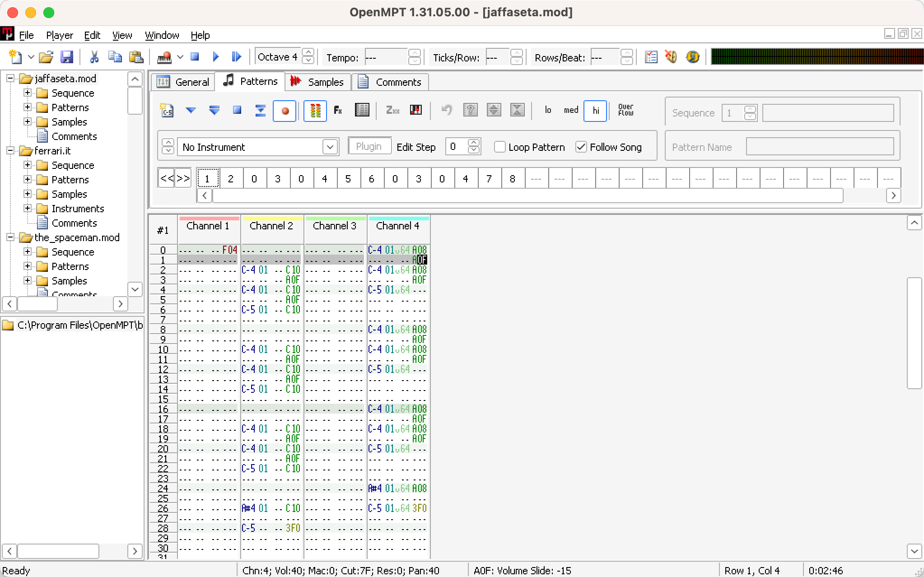Select the lo detail level toggle
Screen dimensions: 924x577
click(548, 111)
